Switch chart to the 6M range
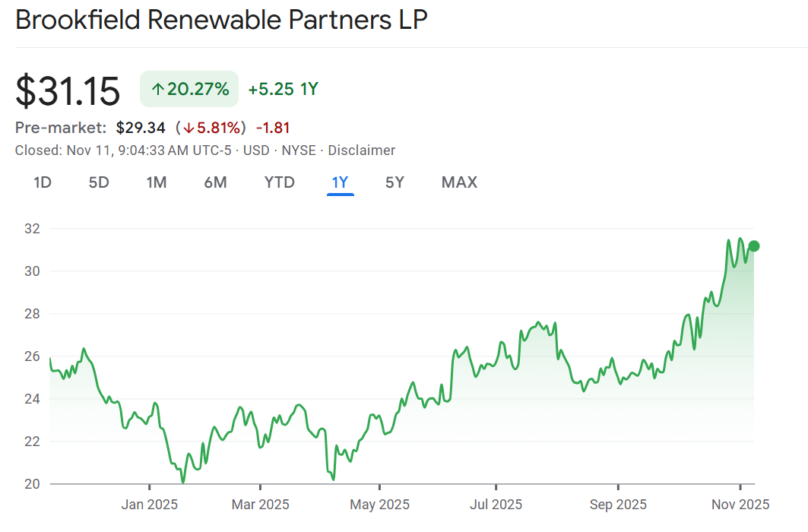Image resolution: width=808 pixels, height=532 pixels. [x=215, y=182]
